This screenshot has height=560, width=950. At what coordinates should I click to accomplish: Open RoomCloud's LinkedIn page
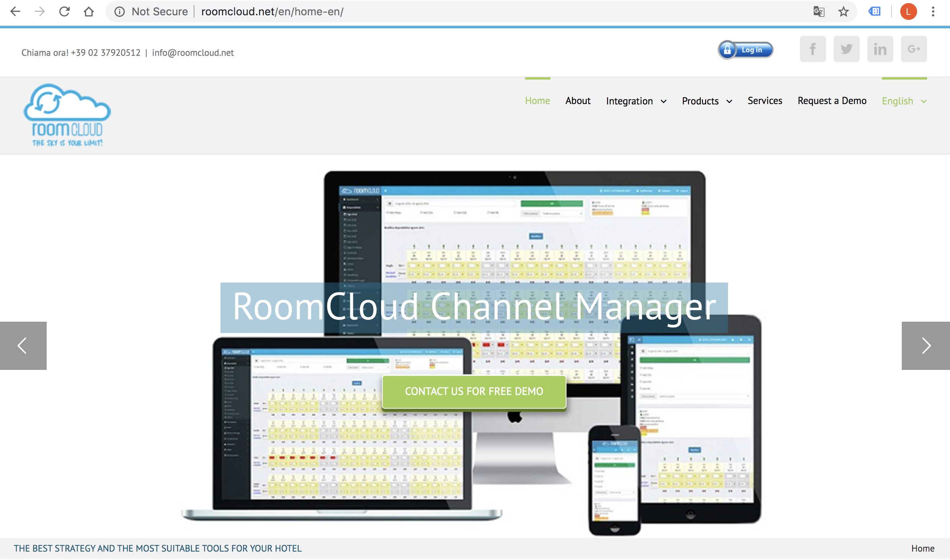(880, 49)
